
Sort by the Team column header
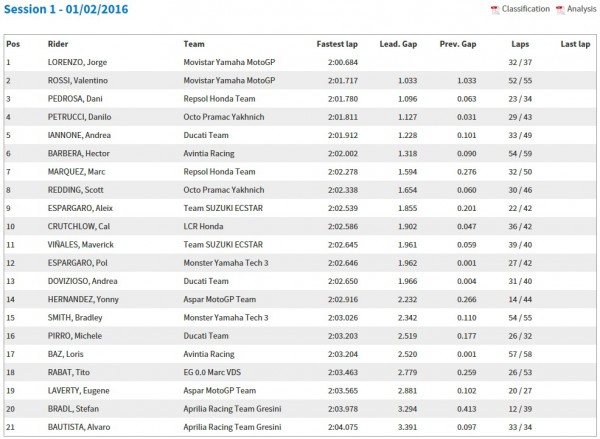[x=194, y=44]
